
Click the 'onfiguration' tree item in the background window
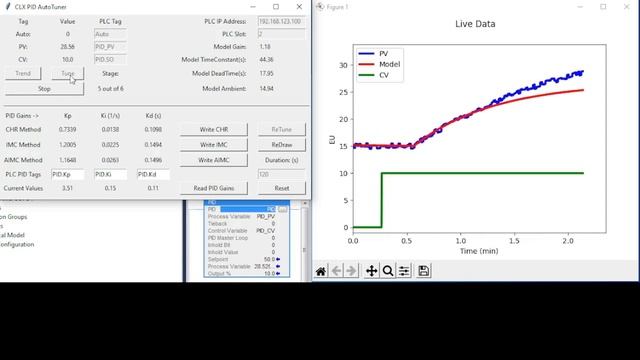[17, 244]
